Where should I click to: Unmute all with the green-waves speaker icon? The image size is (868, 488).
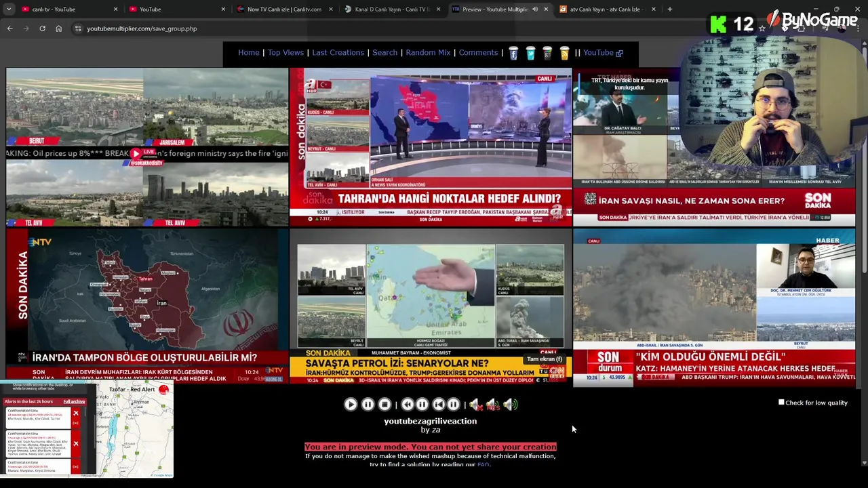[510, 405]
